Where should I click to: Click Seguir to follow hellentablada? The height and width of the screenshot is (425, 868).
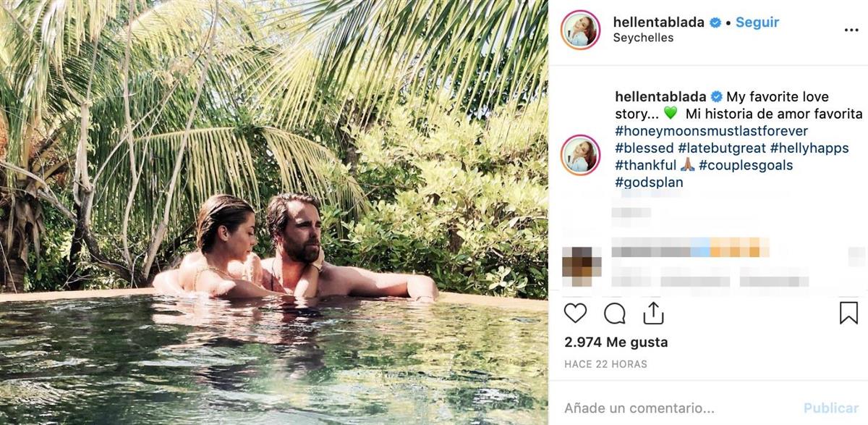click(757, 22)
